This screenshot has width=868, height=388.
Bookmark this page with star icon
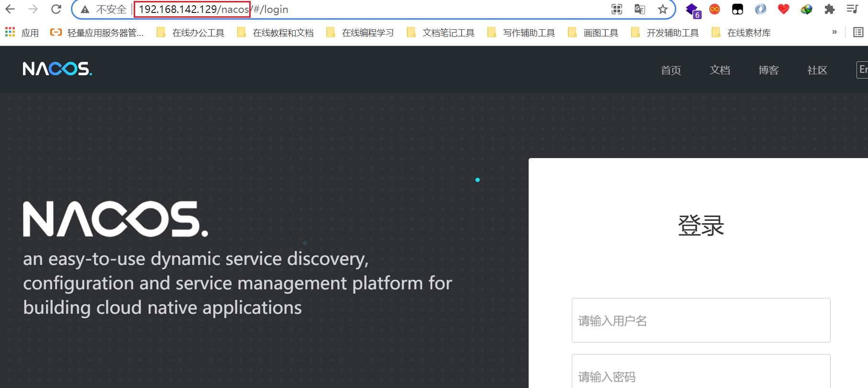[662, 9]
